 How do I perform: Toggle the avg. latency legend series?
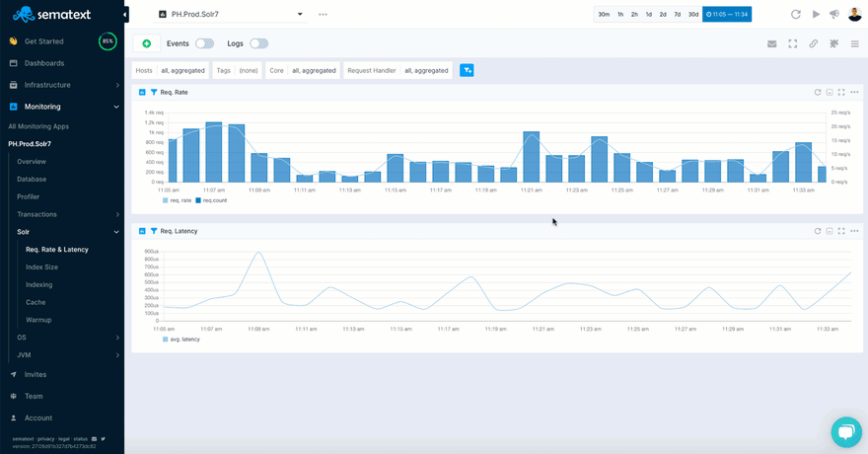pos(181,340)
